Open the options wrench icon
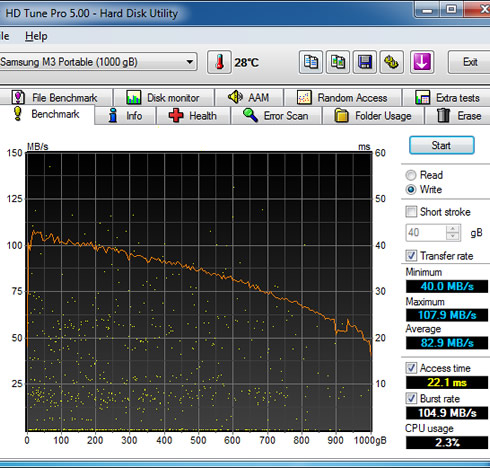Viewport: 490px width, 468px height. [x=392, y=62]
